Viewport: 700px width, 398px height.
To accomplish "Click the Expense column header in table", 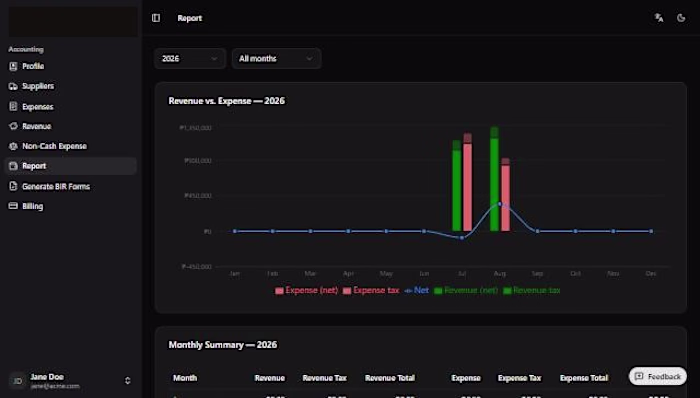I will (466, 378).
